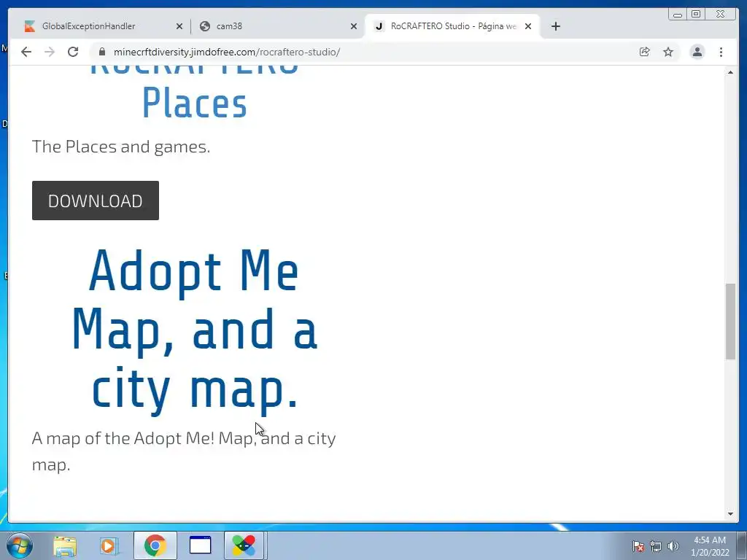Launch Windows Media Player from taskbar
The height and width of the screenshot is (560, 747).
click(x=109, y=545)
